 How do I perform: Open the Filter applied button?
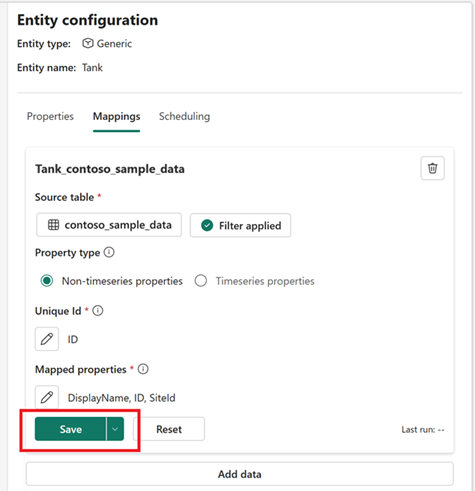[x=240, y=225]
